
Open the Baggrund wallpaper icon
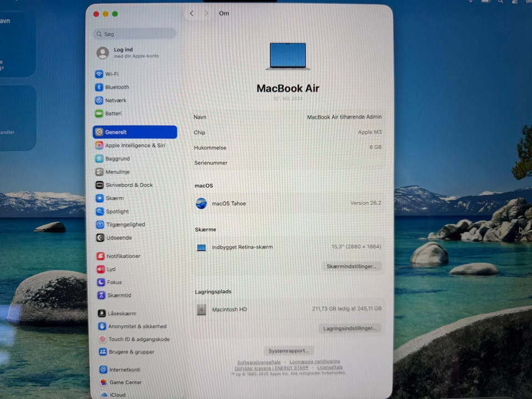tap(99, 158)
